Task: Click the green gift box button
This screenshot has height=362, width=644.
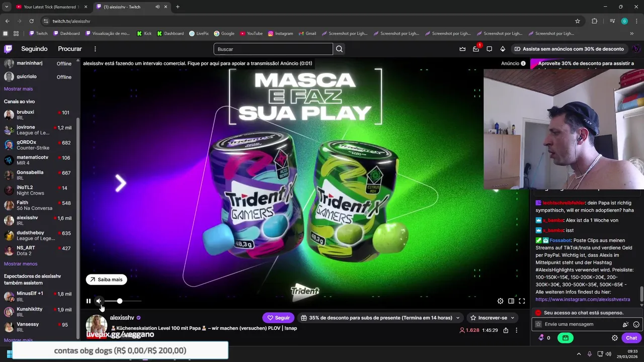Action: point(566,338)
